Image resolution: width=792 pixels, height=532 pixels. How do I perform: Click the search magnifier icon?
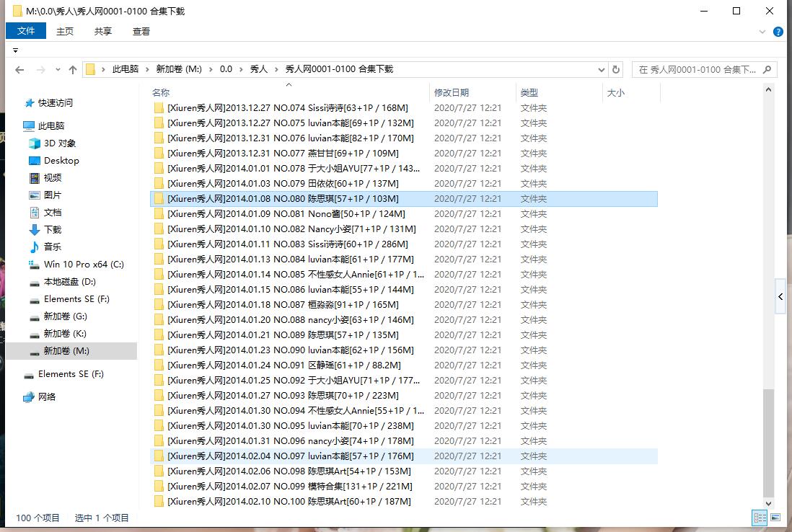pos(767,70)
